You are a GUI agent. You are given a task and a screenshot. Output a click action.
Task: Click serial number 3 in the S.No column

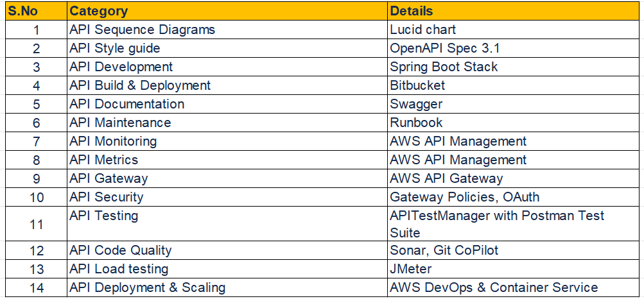(x=36, y=67)
